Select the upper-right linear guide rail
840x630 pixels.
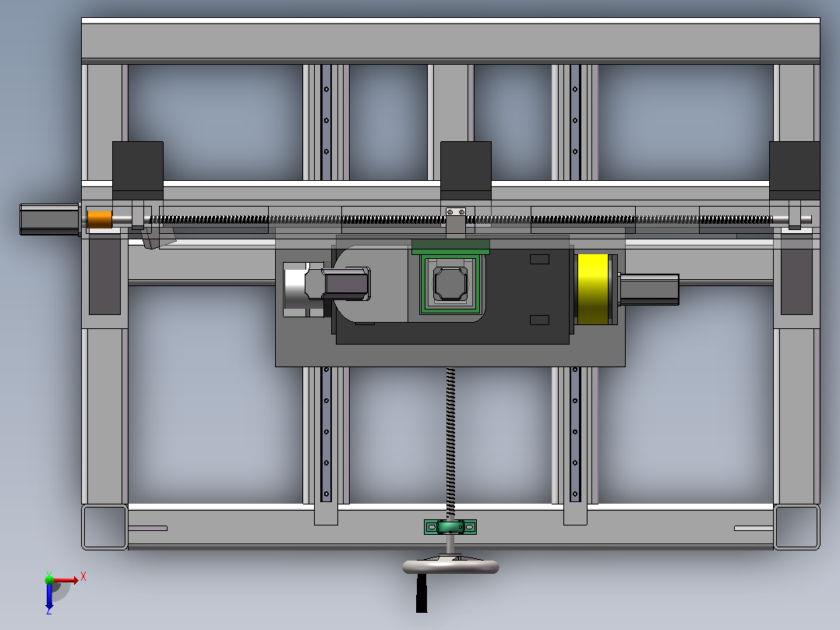[x=575, y=122]
